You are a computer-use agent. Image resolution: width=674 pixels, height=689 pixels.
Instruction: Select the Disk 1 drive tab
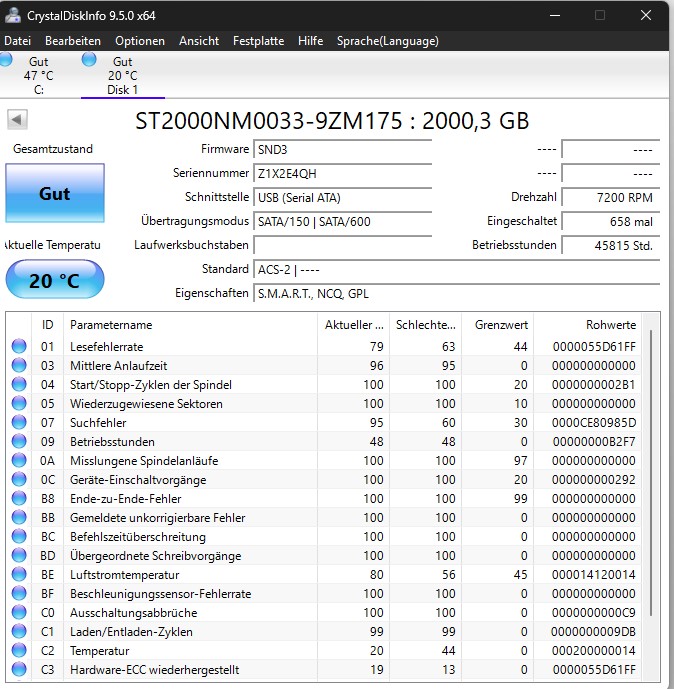pyautogui.click(x=123, y=75)
